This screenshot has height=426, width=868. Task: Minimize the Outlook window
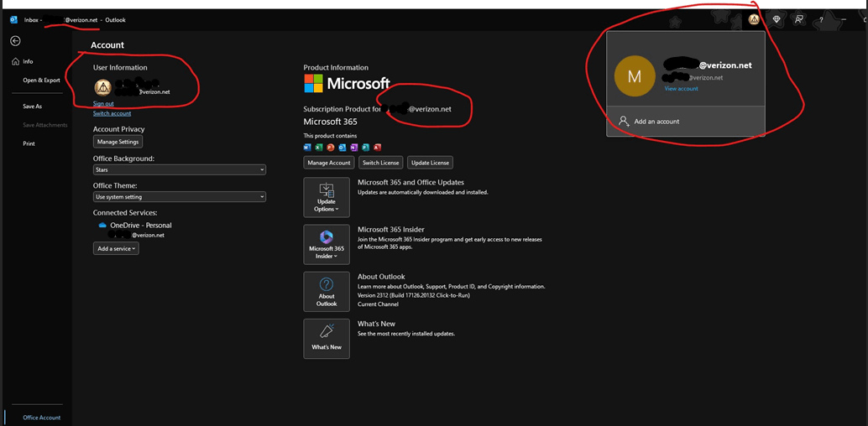pos(843,20)
